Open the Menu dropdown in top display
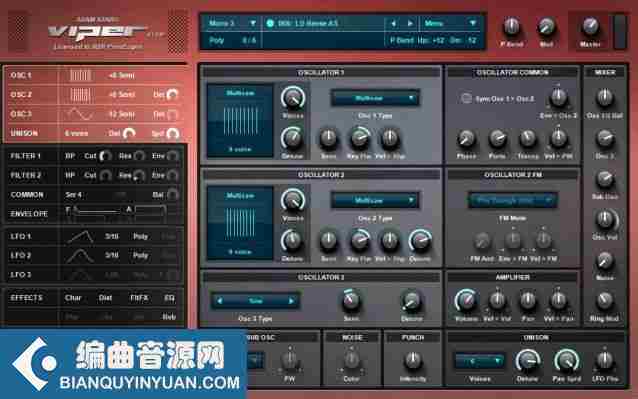 [x=450, y=23]
